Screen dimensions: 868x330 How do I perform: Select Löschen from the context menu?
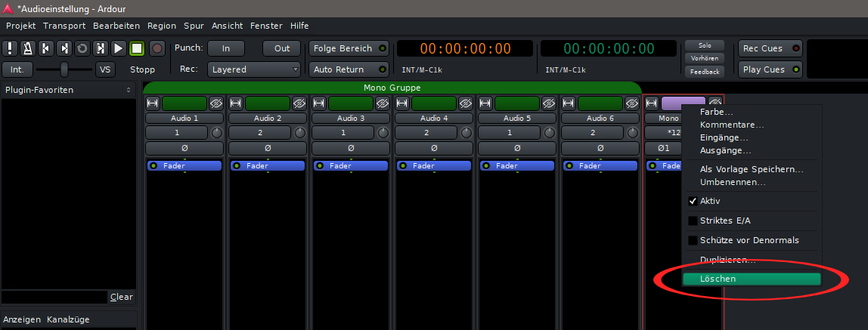[x=751, y=279]
